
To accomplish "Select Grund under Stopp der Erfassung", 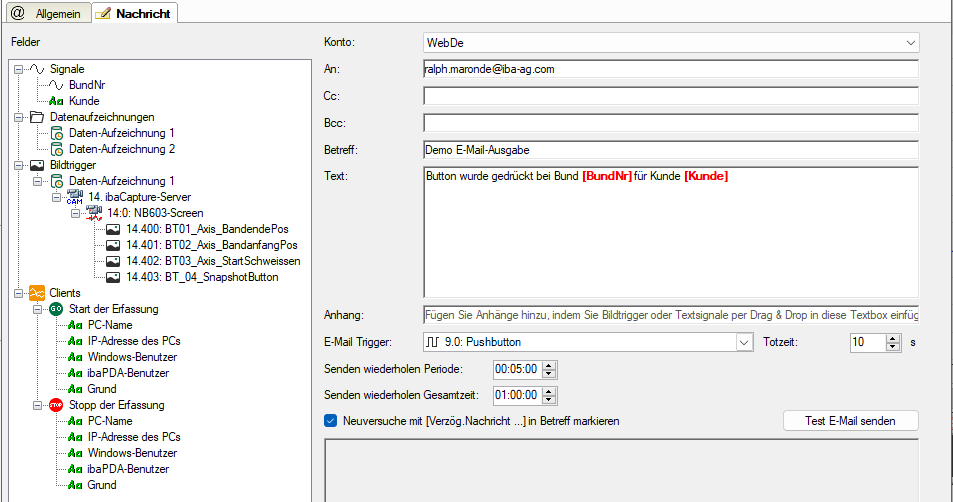I will point(102,485).
